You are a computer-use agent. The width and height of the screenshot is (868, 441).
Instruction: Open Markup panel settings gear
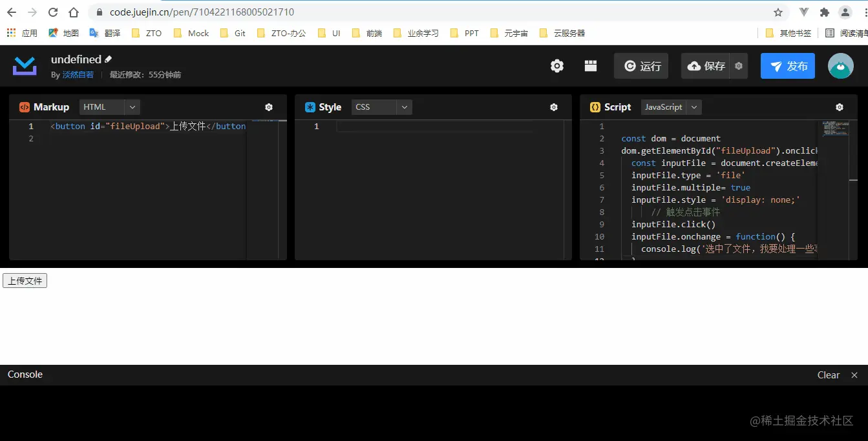[x=268, y=107]
